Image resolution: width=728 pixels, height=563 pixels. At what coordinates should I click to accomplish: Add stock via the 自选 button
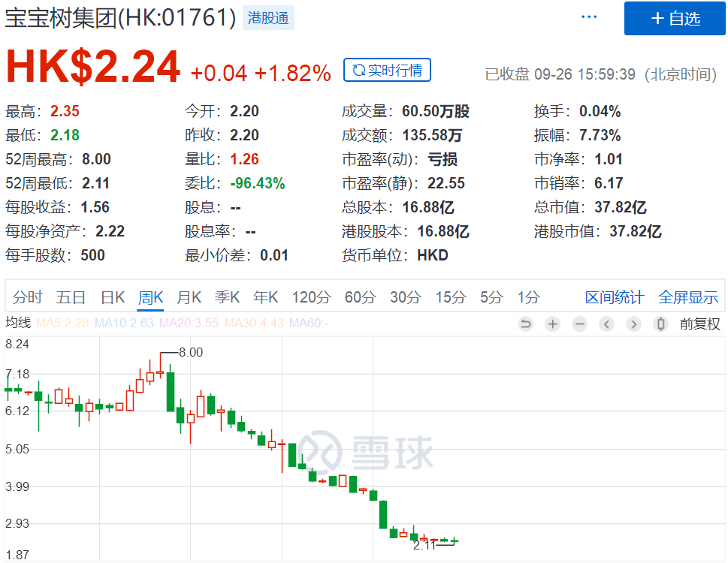pos(675,19)
